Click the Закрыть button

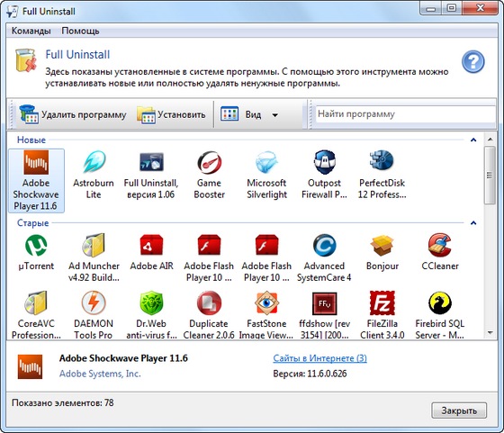click(459, 410)
